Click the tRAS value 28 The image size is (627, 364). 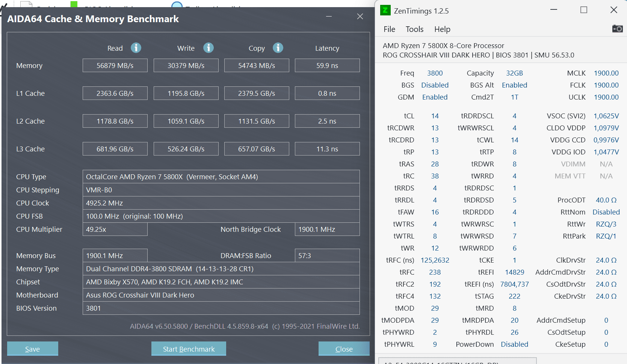coord(435,164)
